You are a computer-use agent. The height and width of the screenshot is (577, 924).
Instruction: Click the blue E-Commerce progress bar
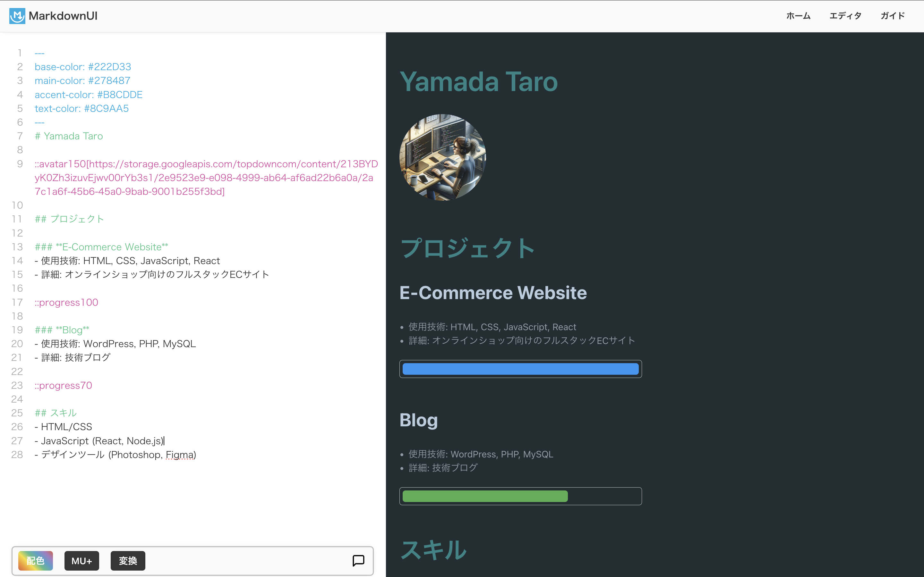point(520,369)
